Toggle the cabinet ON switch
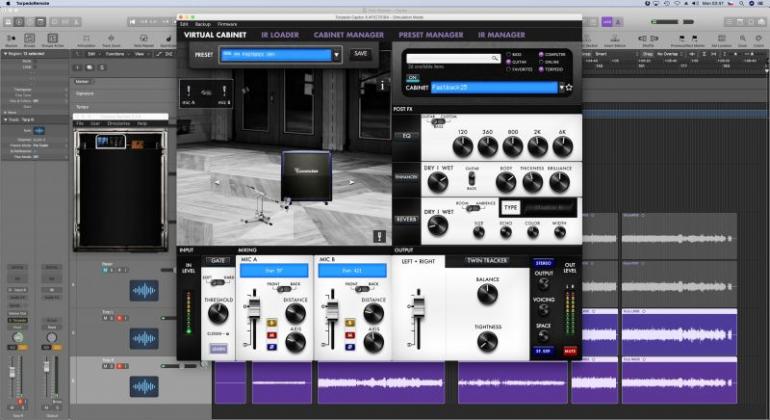 tap(412, 78)
